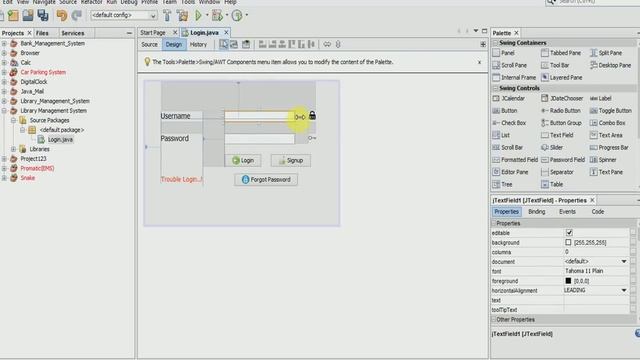Click the Username text field on the form
The height and width of the screenshot is (360, 640).
pos(259,116)
